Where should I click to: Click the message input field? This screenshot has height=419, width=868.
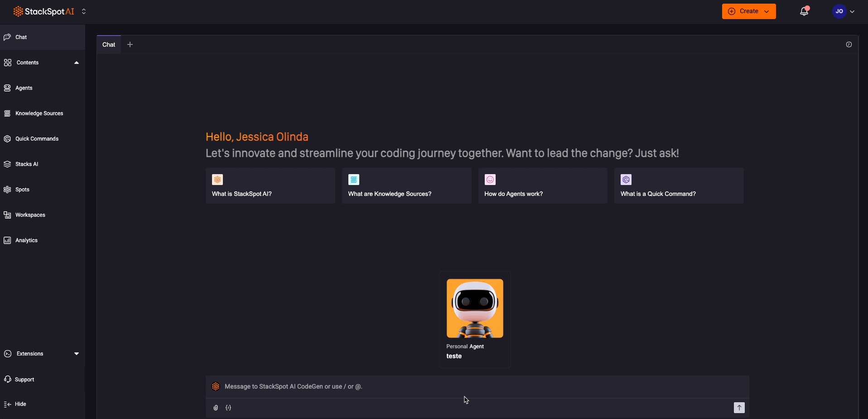point(476,387)
